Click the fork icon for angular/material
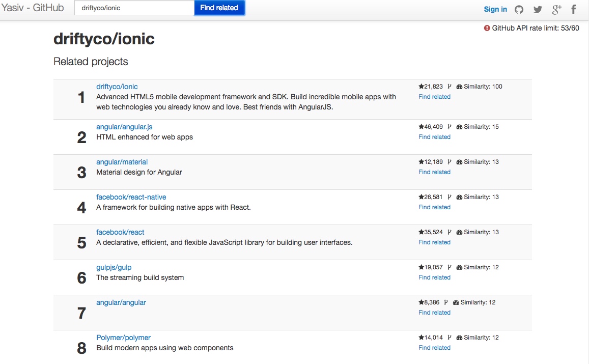The height and width of the screenshot is (364, 589). pyautogui.click(x=450, y=162)
